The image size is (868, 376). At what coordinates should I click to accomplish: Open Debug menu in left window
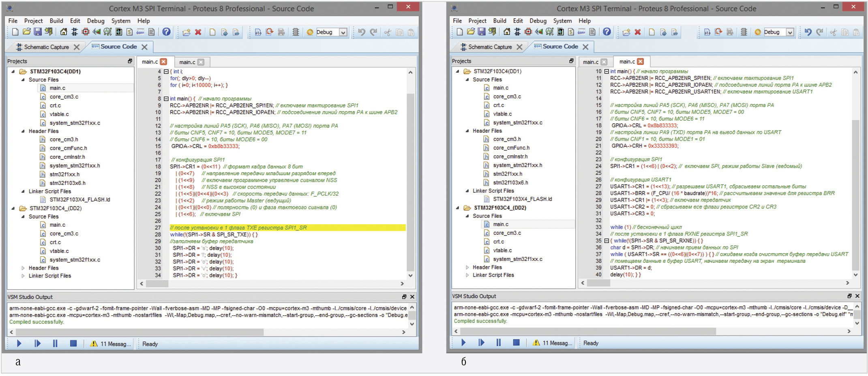point(96,21)
